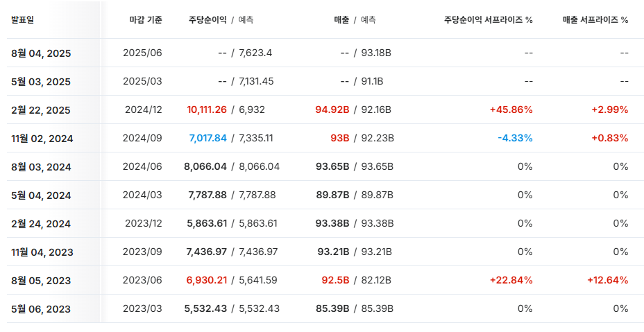Click the +2.99% revenue surprise value

[610, 110]
